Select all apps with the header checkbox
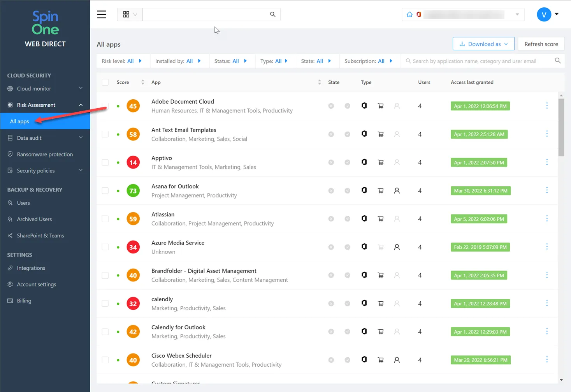 (105, 82)
